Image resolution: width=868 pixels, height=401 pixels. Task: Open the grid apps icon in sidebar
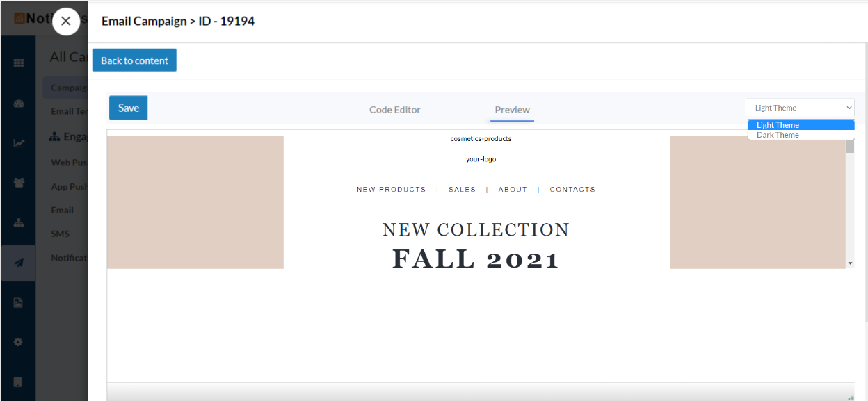(x=19, y=63)
